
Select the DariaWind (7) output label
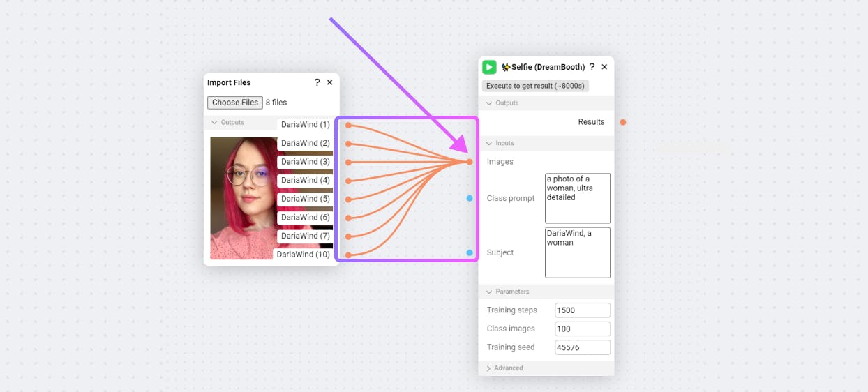pyautogui.click(x=306, y=236)
